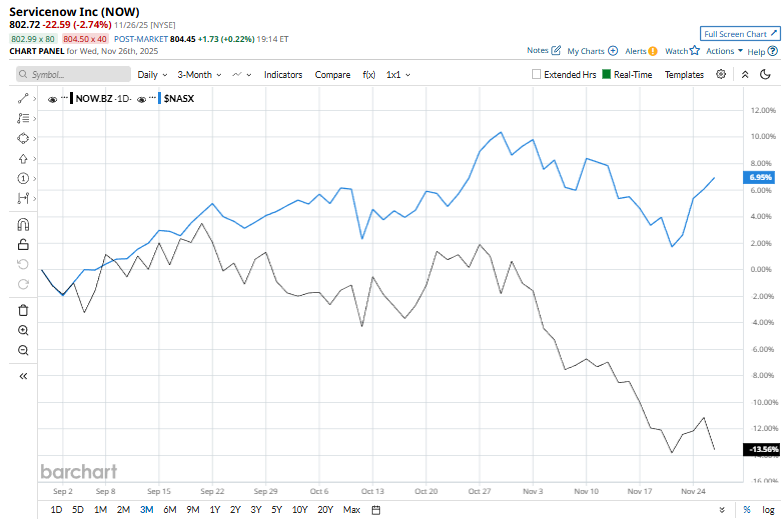
Task: Click the -13.56% black price label
Action: 761,449
